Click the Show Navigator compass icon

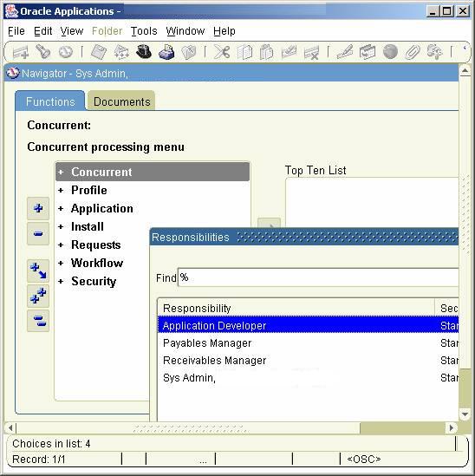coord(65,52)
